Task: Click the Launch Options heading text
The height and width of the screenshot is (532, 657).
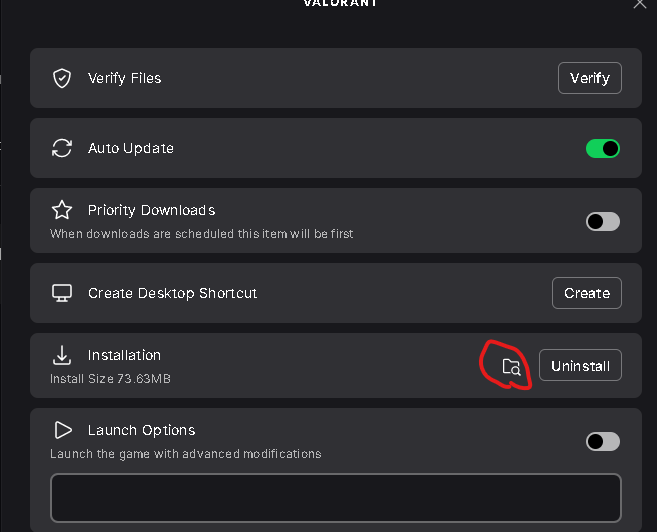Action: (142, 430)
